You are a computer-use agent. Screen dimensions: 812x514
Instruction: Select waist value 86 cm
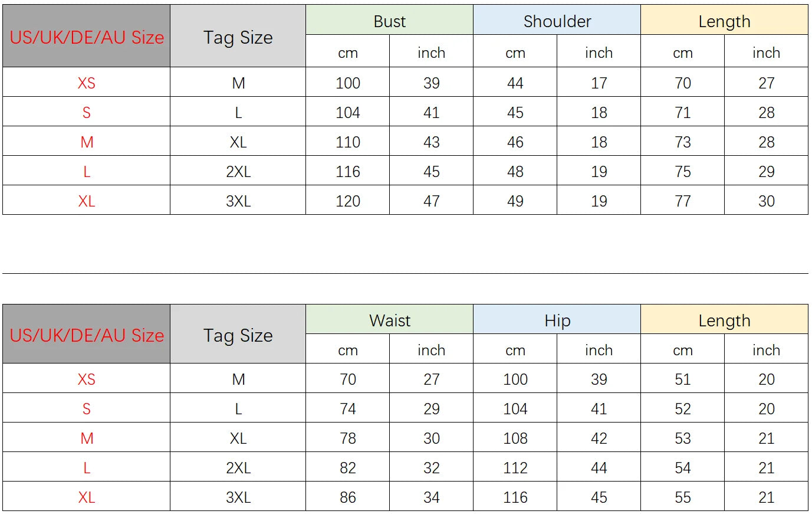348,497
